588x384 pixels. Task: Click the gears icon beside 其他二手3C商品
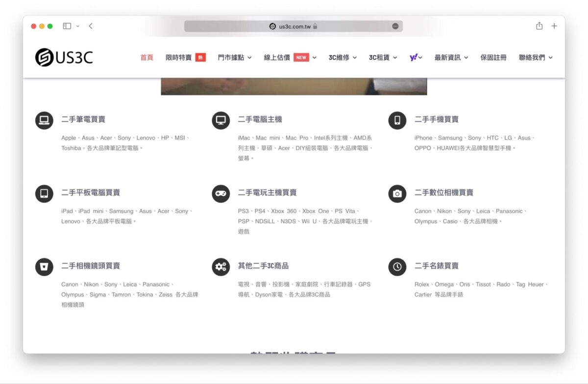[220, 267]
